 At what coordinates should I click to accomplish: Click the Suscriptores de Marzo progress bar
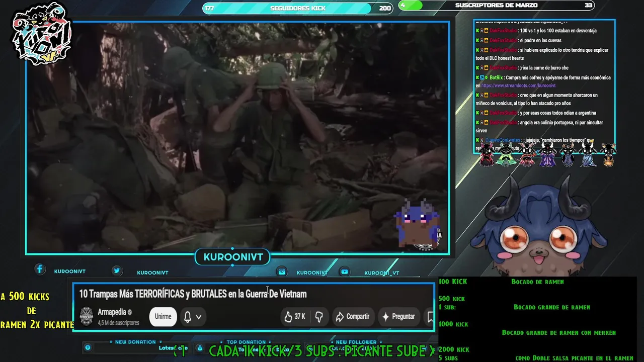point(497,6)
